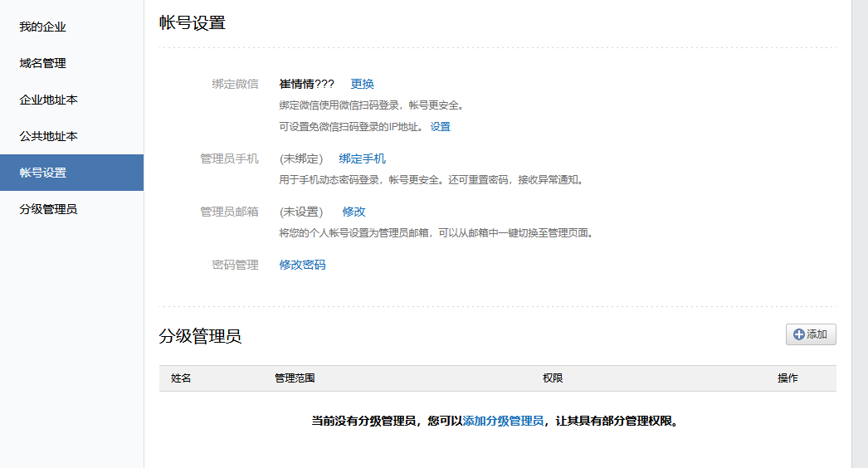Click the 姓名 column header
This screenshot has height=468, width=868.
click(x=181, y=378)
